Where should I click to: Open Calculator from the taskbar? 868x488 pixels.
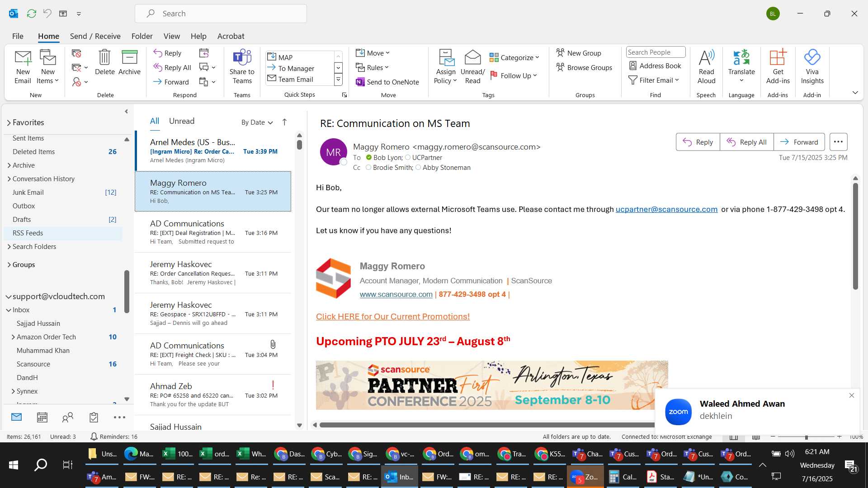(622, 477)
